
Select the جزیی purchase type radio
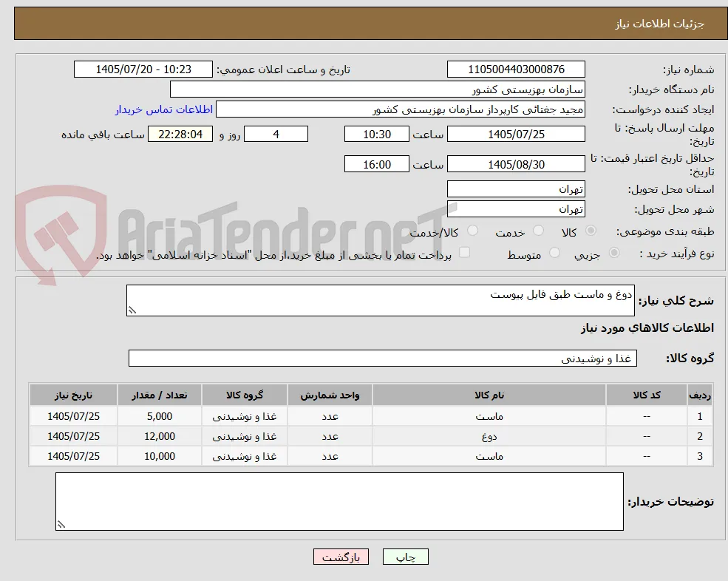click(613, 253)
